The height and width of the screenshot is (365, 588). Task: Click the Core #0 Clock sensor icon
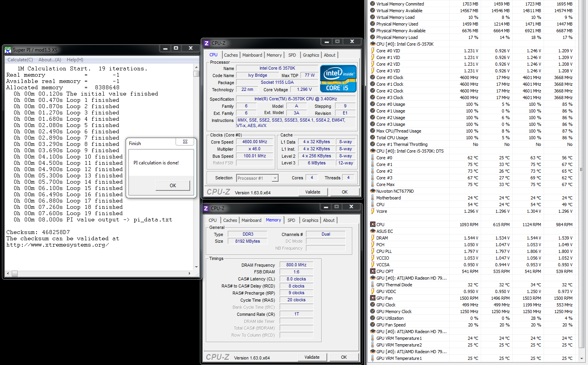click(372, 77)
